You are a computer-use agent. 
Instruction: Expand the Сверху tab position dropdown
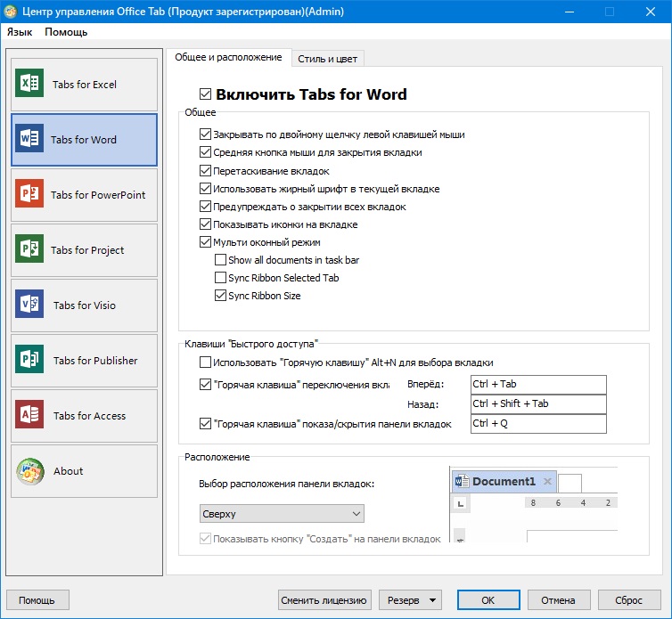pyautogui.click(x=282, y=514)
